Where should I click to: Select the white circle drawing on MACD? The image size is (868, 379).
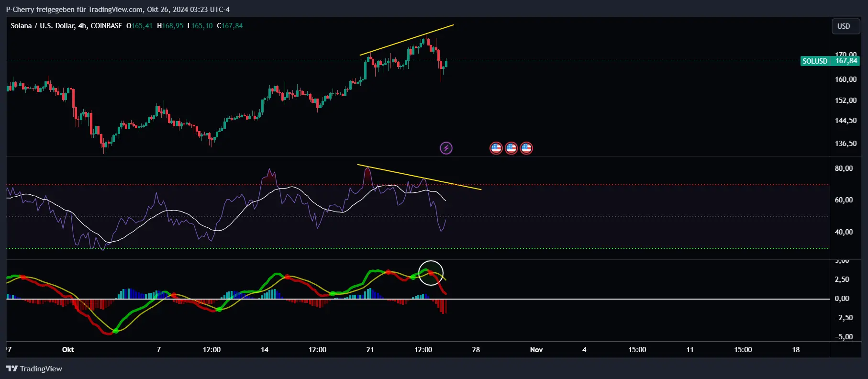pyautogui.click(x=431, y=273)
